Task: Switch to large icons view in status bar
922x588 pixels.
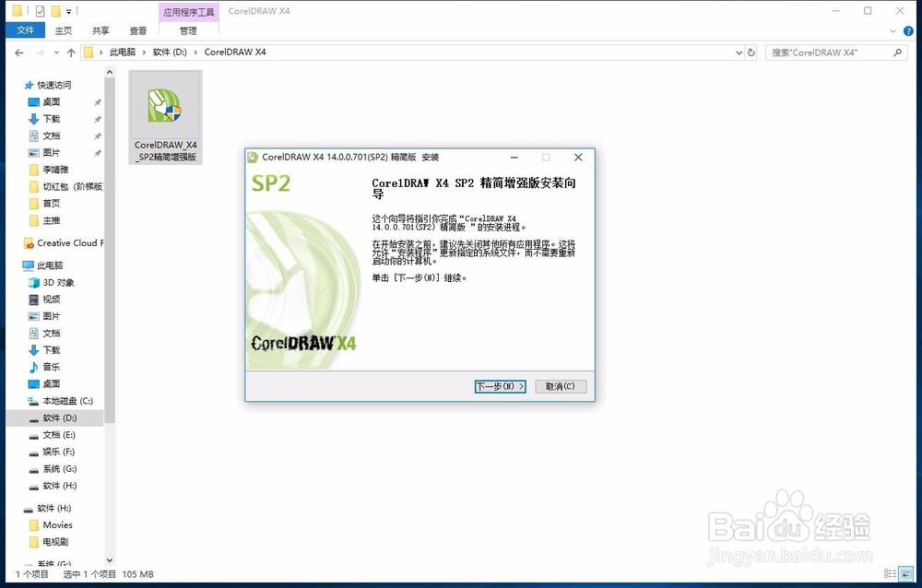Action: point(906,574)
